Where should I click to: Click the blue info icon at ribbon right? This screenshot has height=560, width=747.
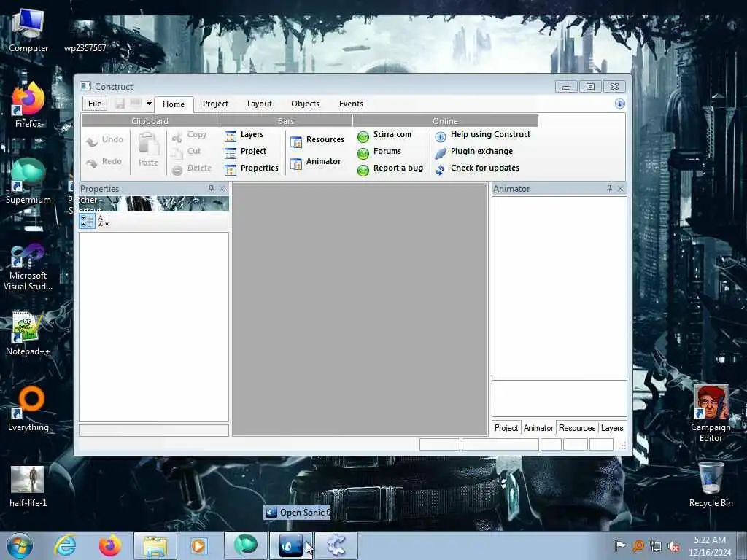620,104
